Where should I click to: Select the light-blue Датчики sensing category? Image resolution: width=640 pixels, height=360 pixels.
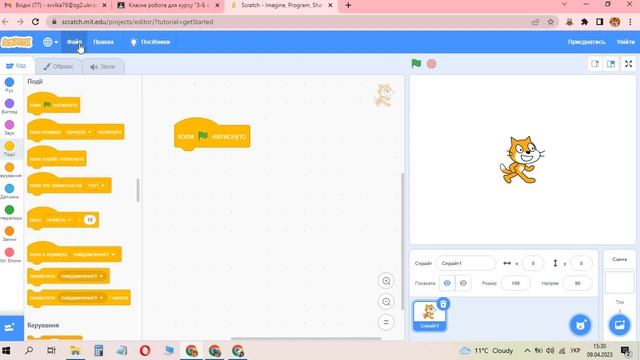coord(9,191)
